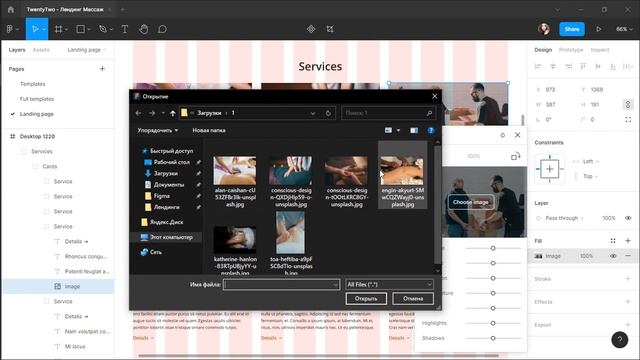The height and width of the screenshot is (360, 640).
Task: Click the file dialog search box
Action: (388, 113)
